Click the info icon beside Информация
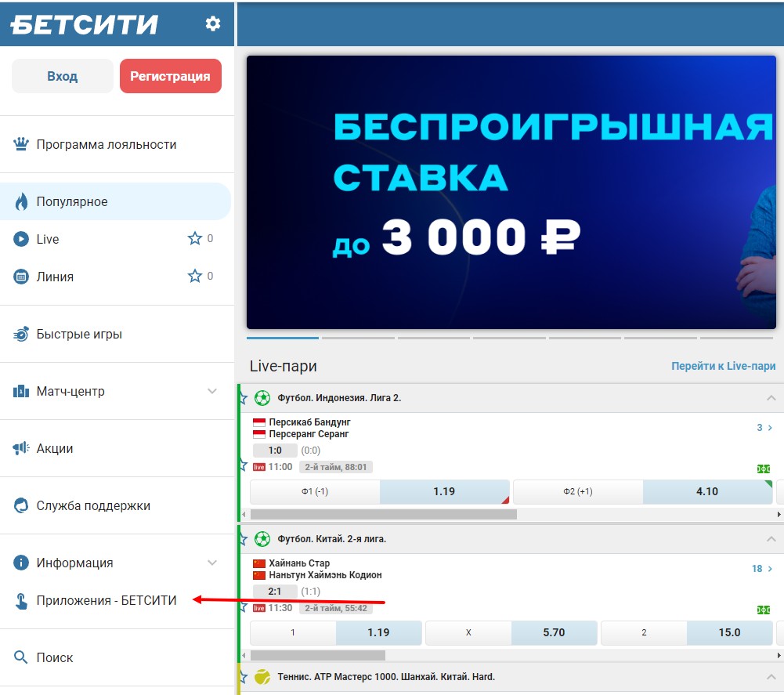The height and width of the screenshot is (695, 784). coord(21,563)
